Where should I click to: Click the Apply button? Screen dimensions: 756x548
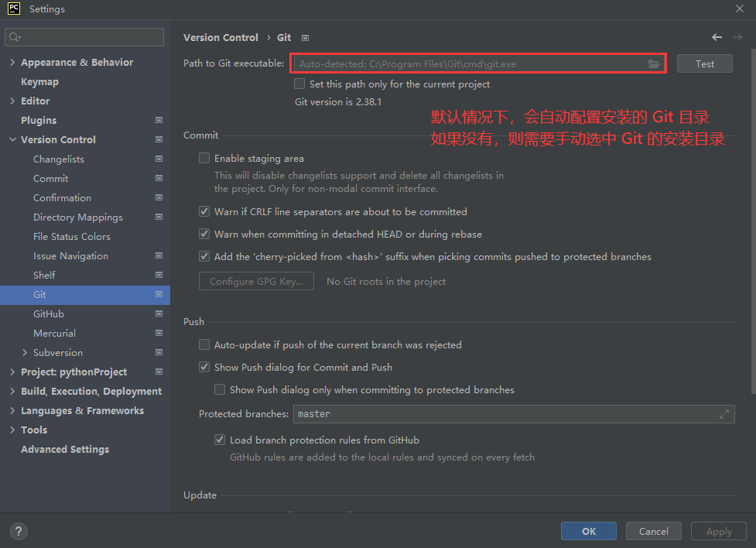[x=718, y=531]
